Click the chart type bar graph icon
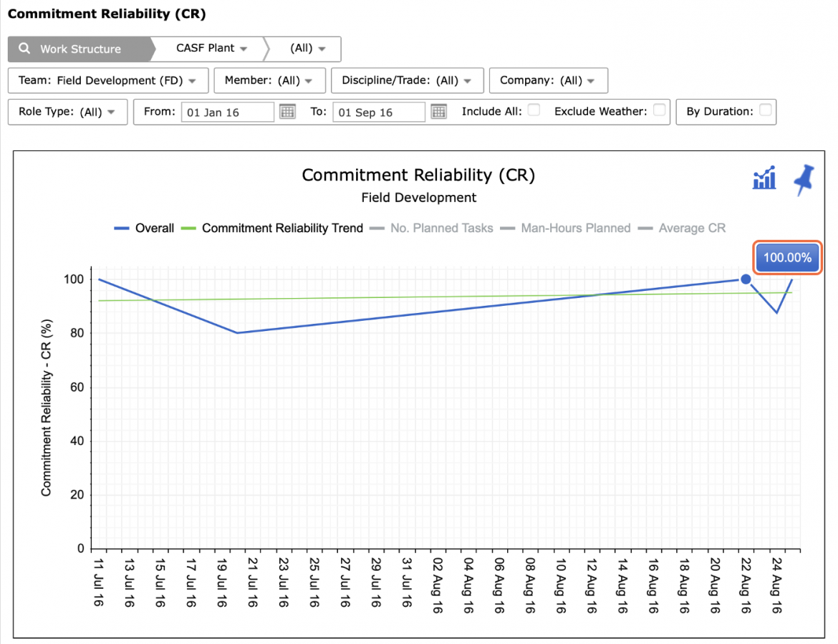The height and width of the screenshot is (644, 838). click(x=764, y=178)
